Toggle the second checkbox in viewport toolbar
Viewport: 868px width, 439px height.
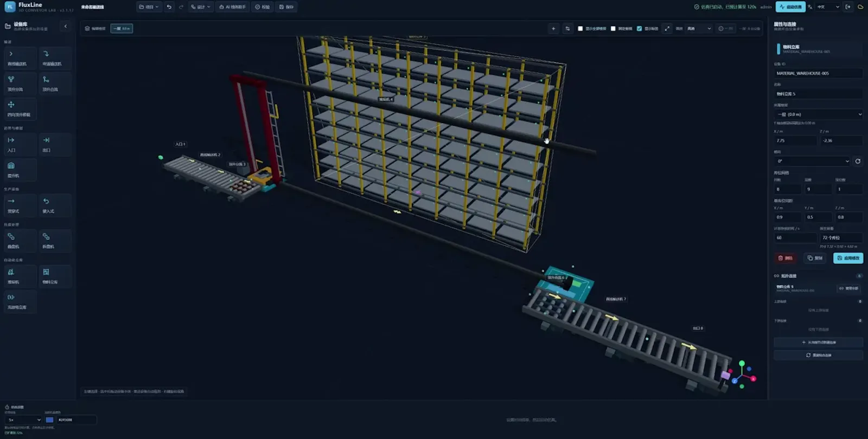(x=613, y=29)
